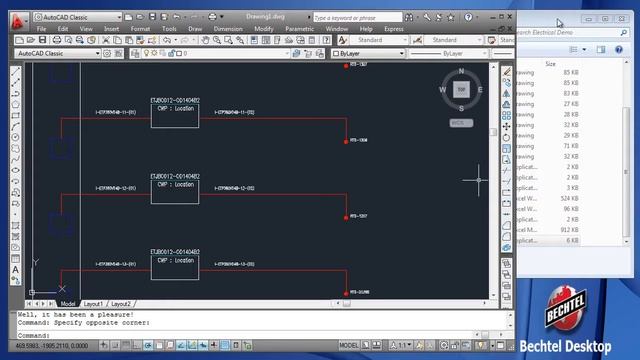The image size is (640, 360).
Task: Open Standard text style dropdown
Action: [x=379, y=40]
